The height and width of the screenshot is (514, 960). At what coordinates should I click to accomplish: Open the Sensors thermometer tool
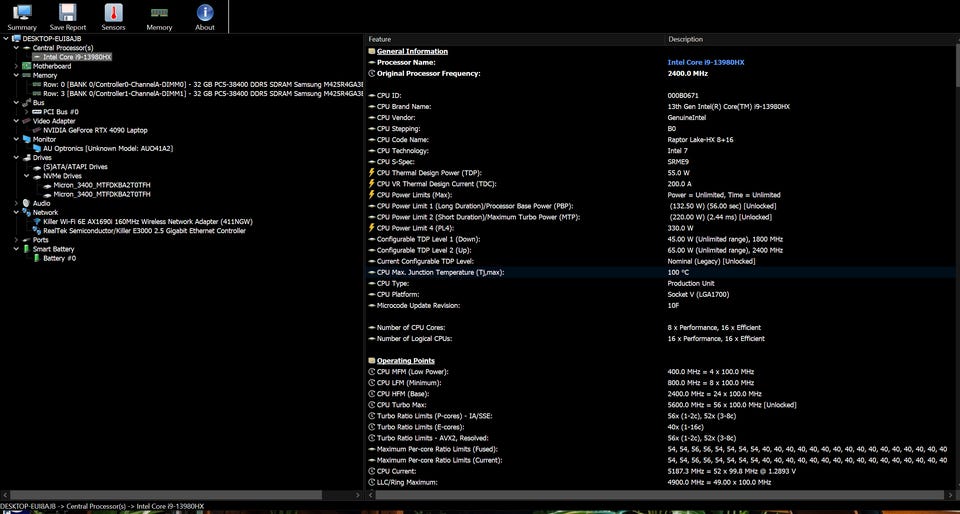(113, 17)
